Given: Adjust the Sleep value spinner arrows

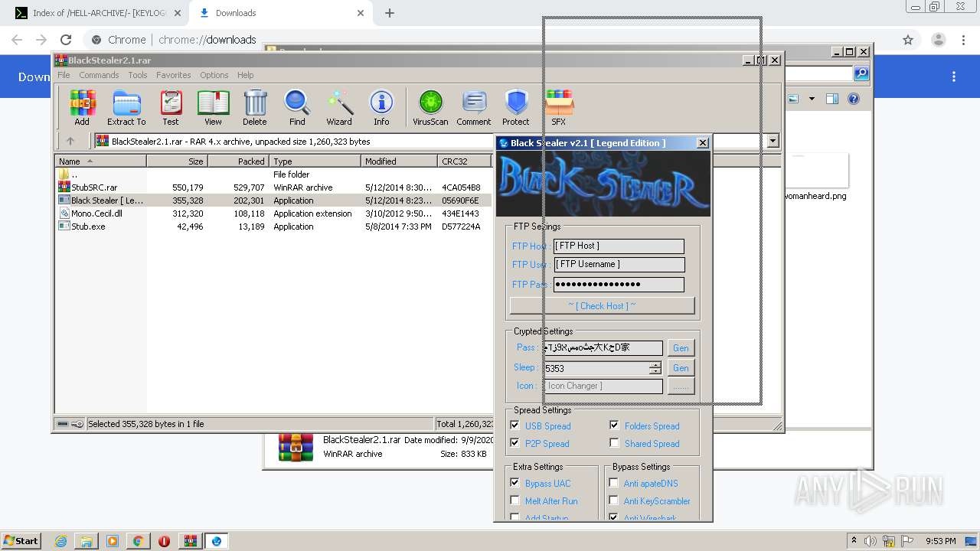Looking at the screenshot, I should 655,368.
